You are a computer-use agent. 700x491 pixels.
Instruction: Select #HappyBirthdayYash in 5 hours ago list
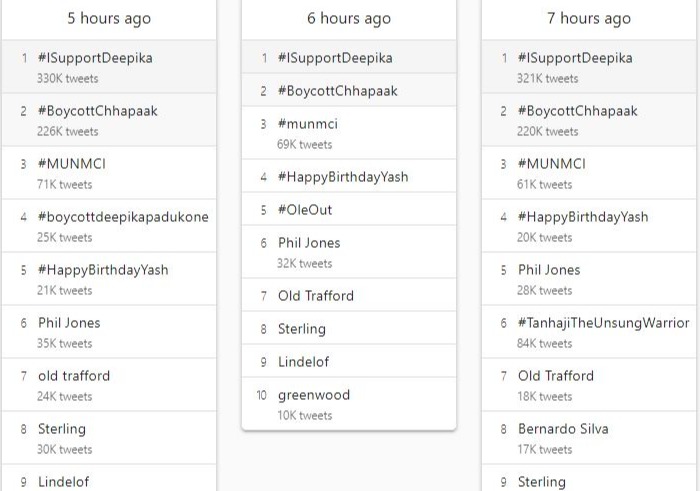[x=103, y=270]
